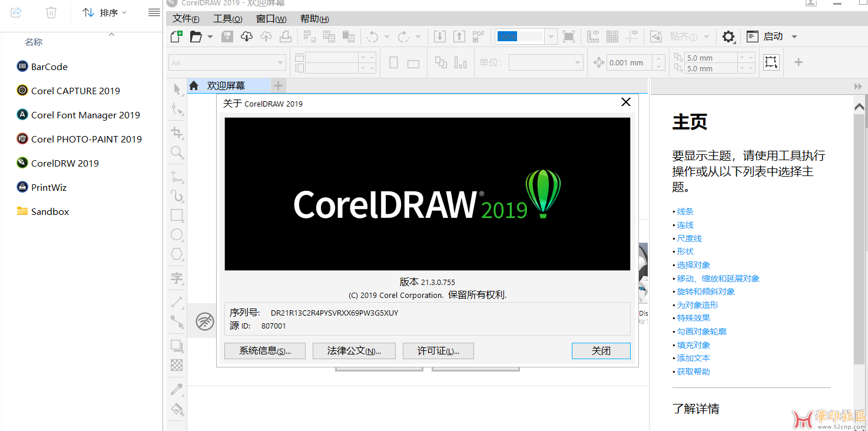The height and width of the screenshot is (431, 868).
Task: Open the 贴齐 snap-to dropdown
Action: click(x=707, y=37)
